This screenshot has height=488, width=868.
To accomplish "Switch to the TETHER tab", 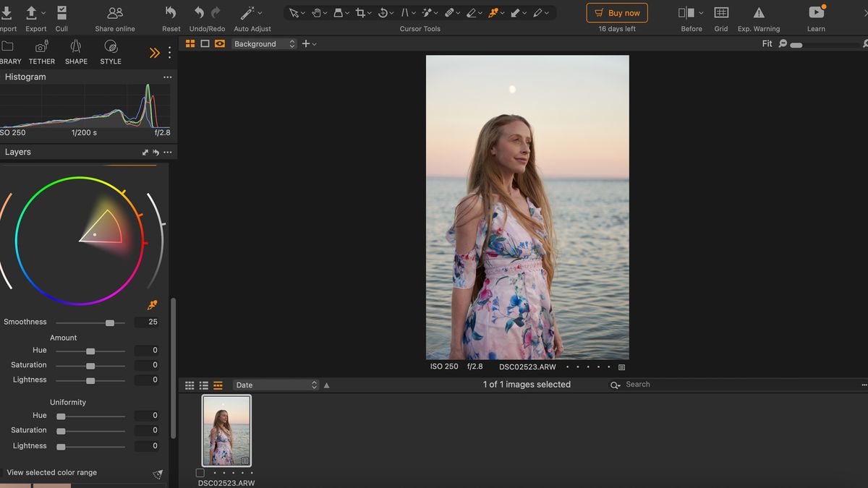I will (41, 52).
